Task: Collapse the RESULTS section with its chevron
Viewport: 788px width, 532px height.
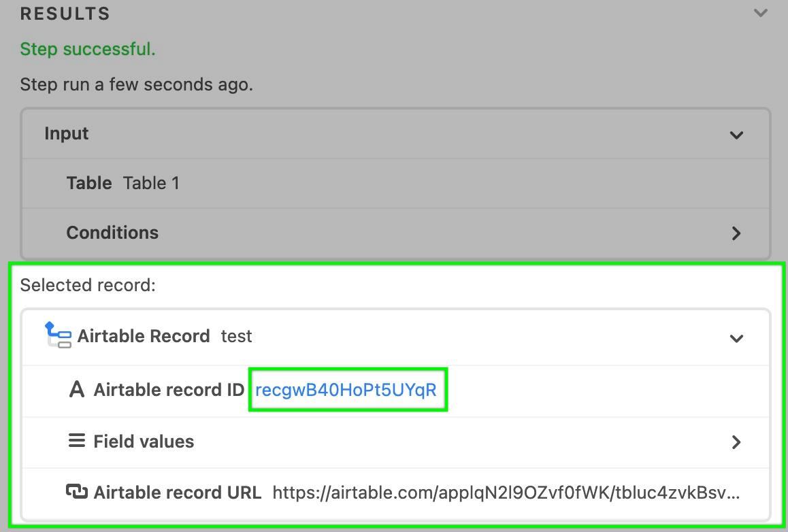Action: point(760,13)
